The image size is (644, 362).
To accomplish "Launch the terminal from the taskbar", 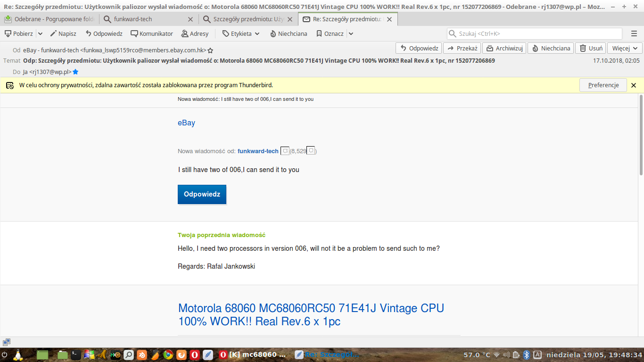I will point(75,355).
